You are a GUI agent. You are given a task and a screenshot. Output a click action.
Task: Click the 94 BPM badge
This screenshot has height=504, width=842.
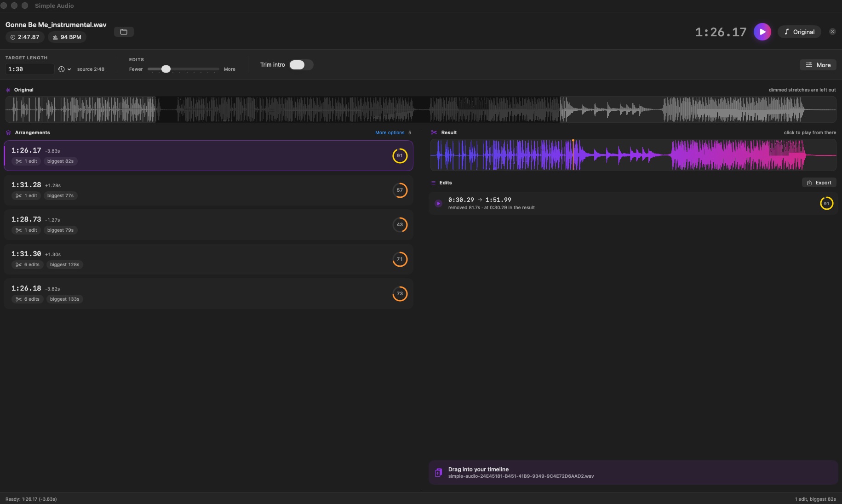tap(67, 37)
